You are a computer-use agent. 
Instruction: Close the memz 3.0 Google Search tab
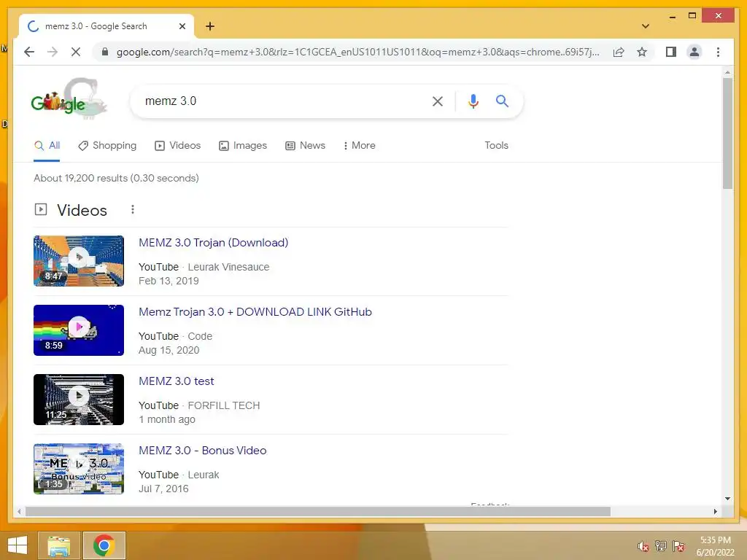tap(182, 26)
